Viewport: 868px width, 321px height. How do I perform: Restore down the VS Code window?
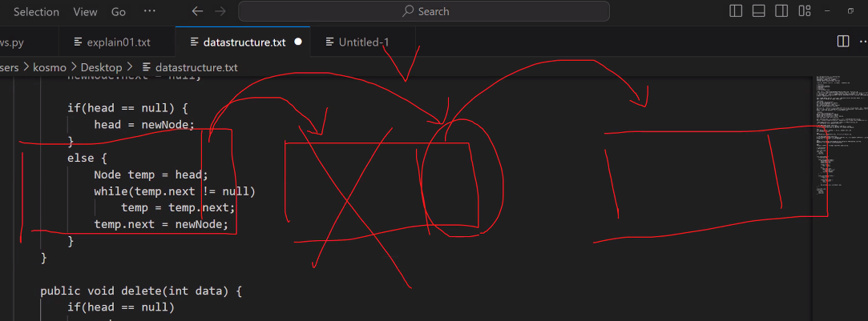click(851, 11)
